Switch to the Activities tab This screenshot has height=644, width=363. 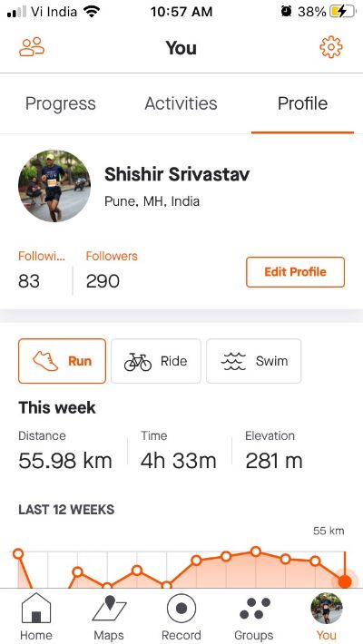[x=181, y=103]
